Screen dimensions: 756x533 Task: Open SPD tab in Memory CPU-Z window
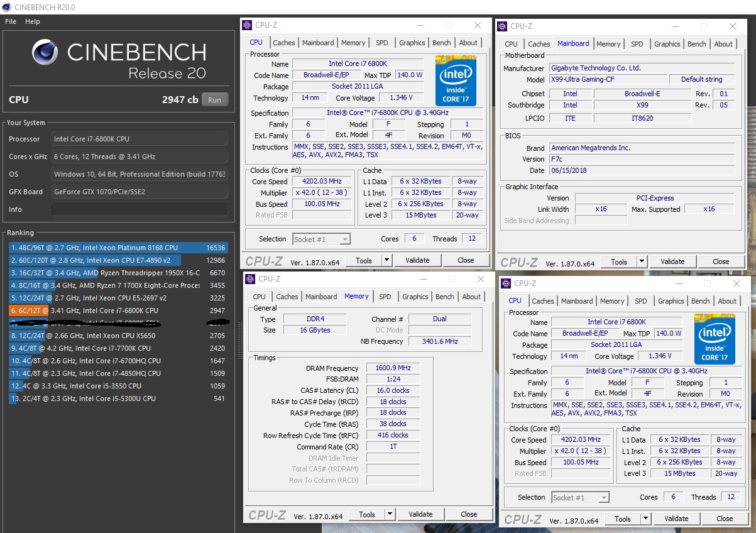(385, 297)
